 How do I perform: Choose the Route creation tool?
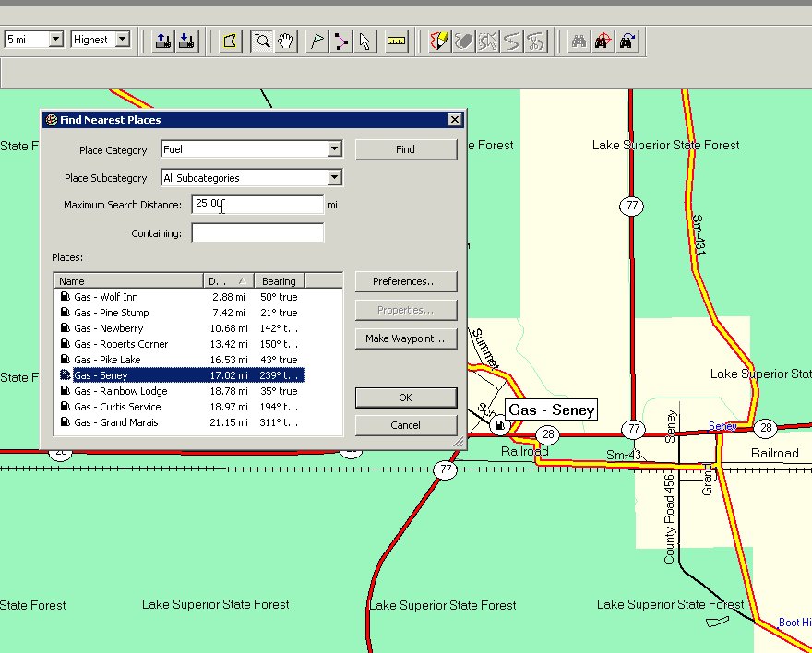click(341, 41)
